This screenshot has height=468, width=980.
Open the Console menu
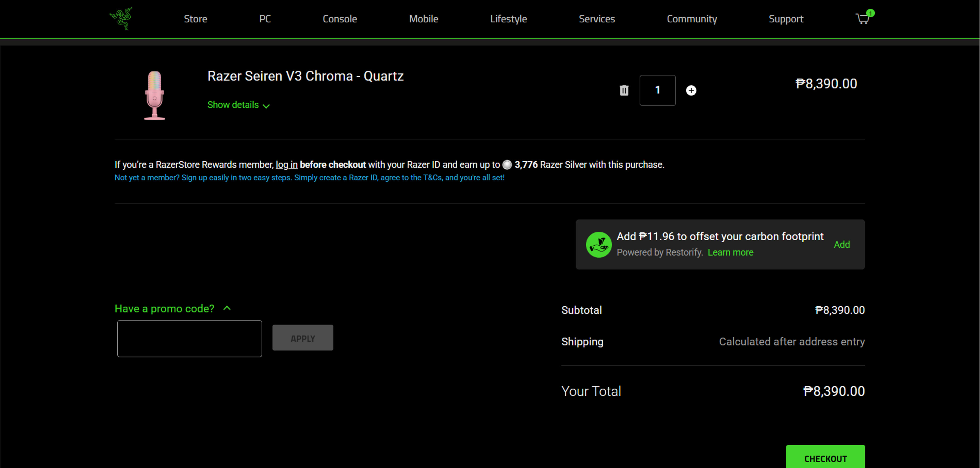click(x=340, y=19)
